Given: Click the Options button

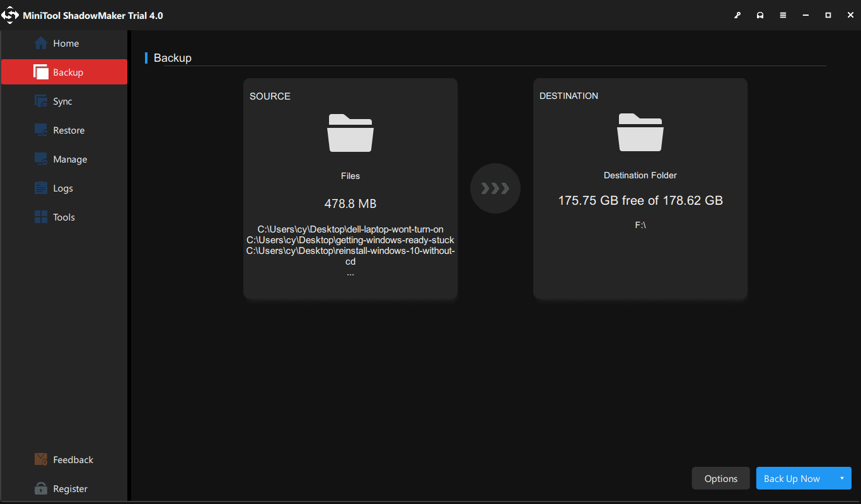Looking at the screenshot, I should [x=721, y=478].
